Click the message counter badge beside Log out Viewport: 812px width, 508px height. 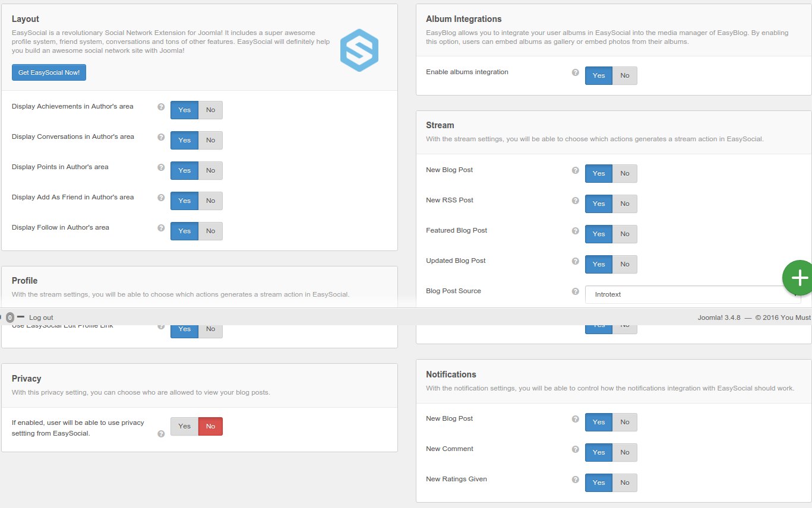pos(10,317)
